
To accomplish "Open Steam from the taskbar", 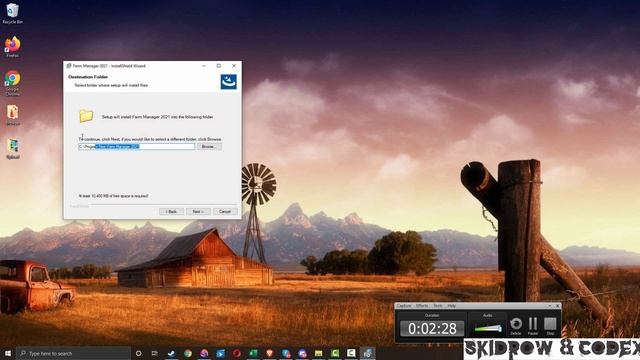I will point(171,353).
